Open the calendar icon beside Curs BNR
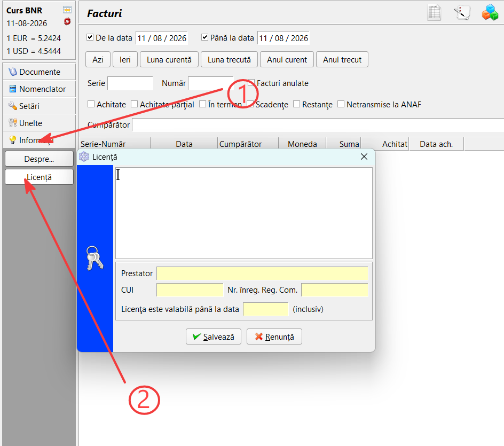The image size is (504, 446). pos(67,10)
